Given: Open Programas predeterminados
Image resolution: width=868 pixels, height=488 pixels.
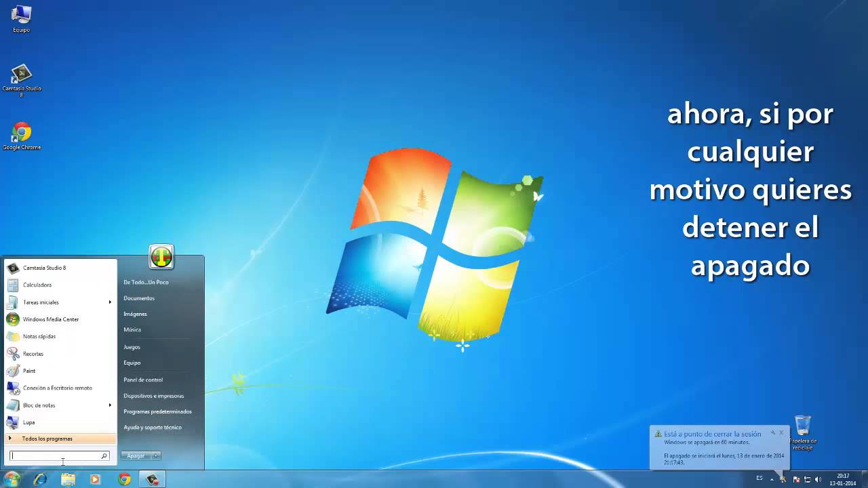Looking at the screenshot, I should point(157,411).
